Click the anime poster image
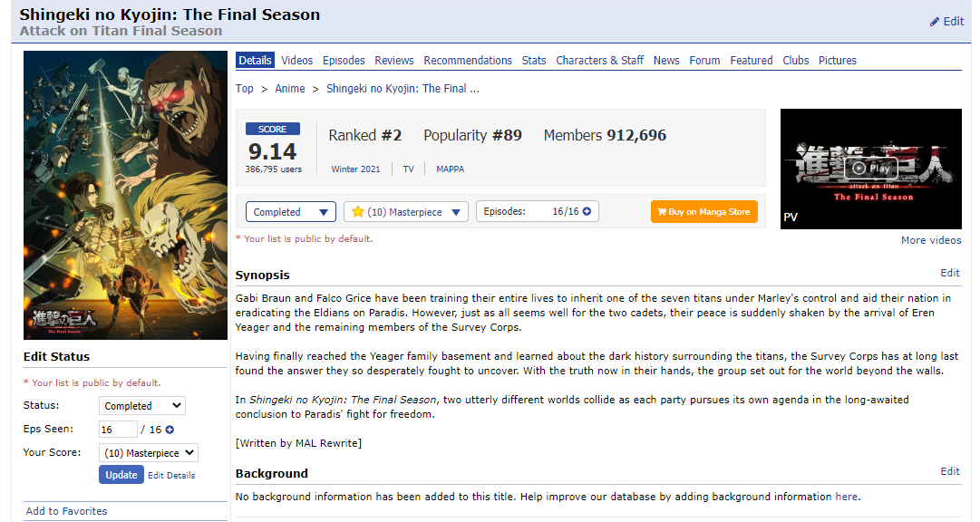This screenshot has height=522, width=980. (x=125, y=195)
